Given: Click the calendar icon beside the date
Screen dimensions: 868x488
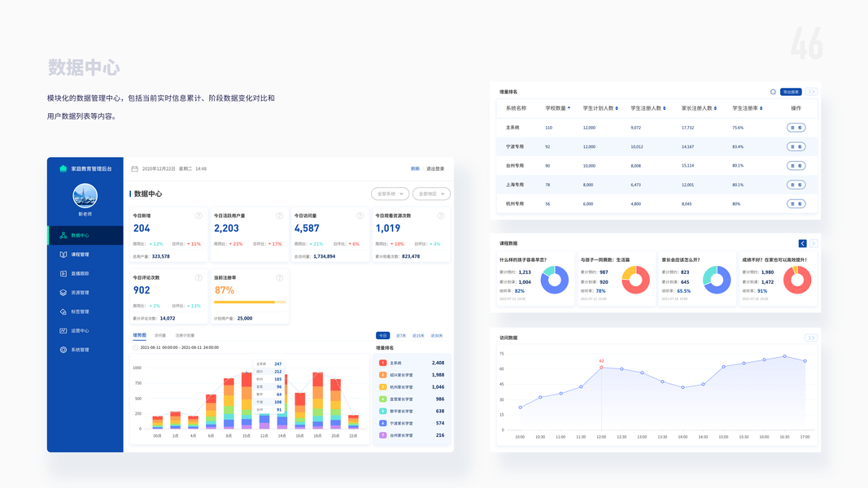Looking at the screenshot, I should [x=134, y=168].
